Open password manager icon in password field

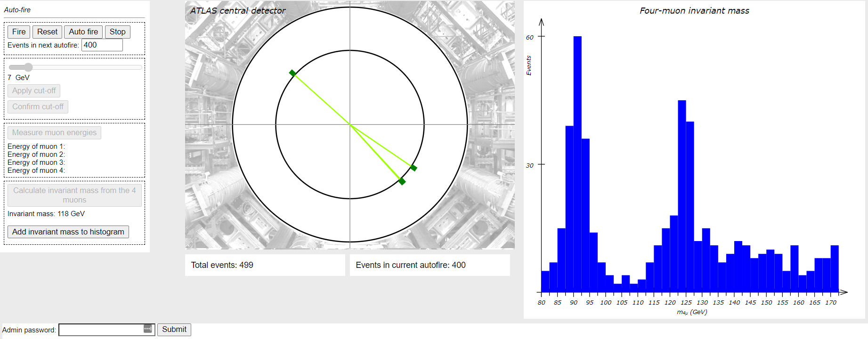click(147, 329)
